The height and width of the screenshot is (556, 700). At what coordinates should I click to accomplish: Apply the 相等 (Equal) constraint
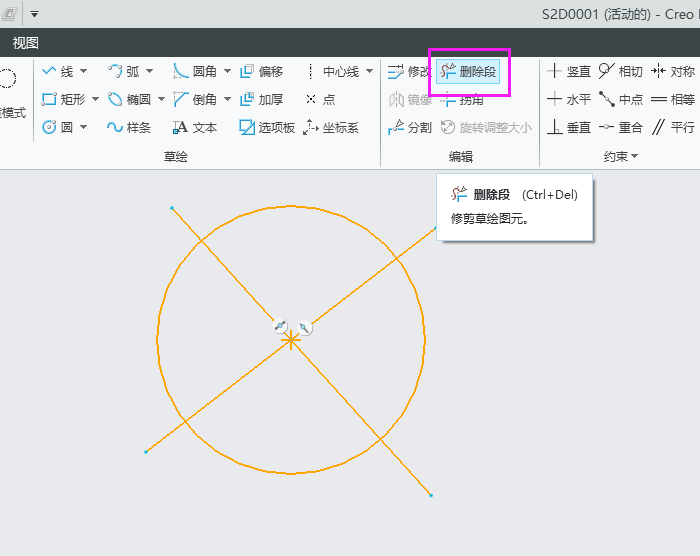(x=673, y=99)
